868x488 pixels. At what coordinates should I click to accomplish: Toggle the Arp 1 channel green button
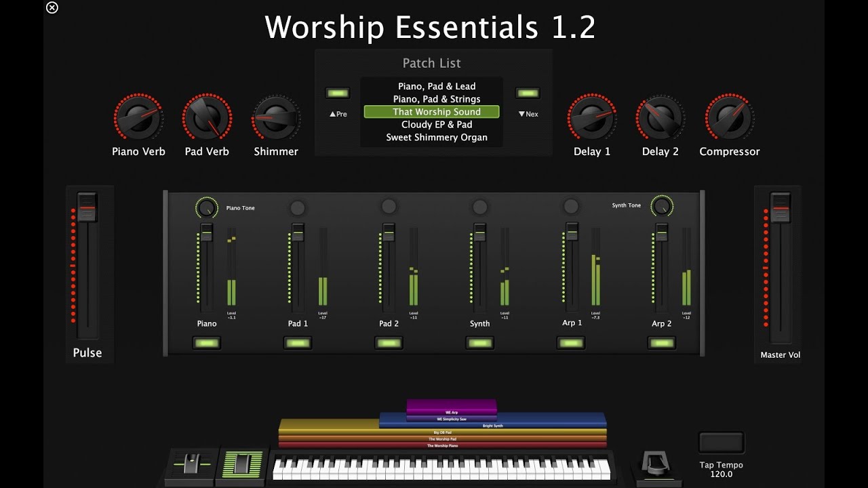point(571,343)
